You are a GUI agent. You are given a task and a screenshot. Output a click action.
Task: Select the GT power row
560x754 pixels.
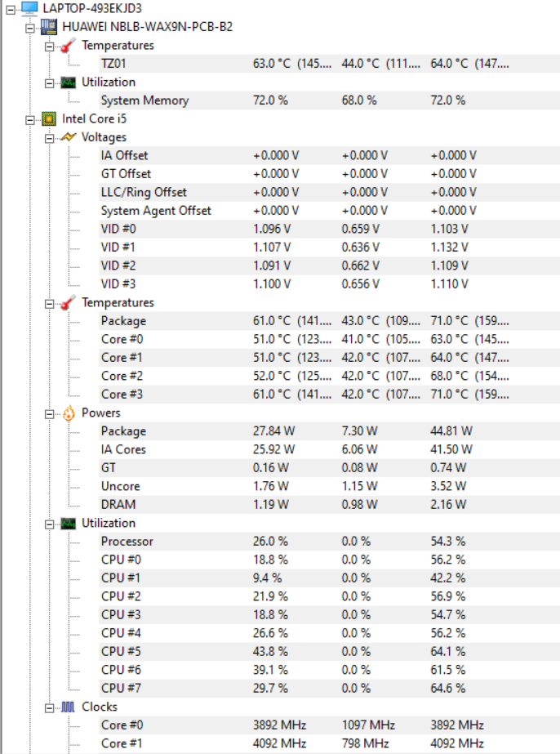pos(329,468)
